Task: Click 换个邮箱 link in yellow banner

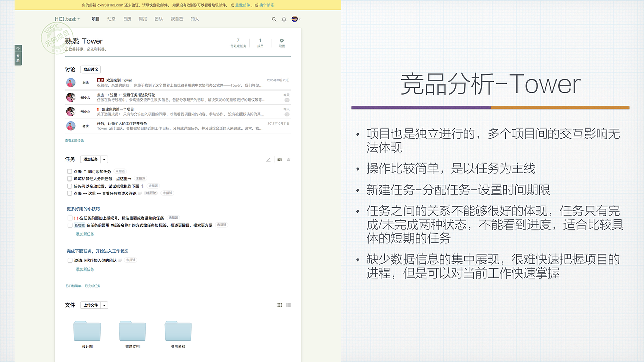Action: tap(267, 5)
